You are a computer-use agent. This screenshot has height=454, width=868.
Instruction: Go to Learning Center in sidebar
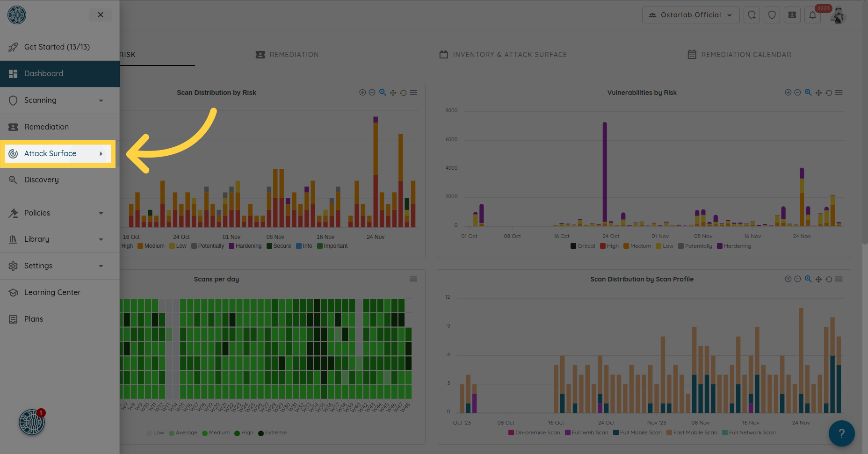point(52,292)
